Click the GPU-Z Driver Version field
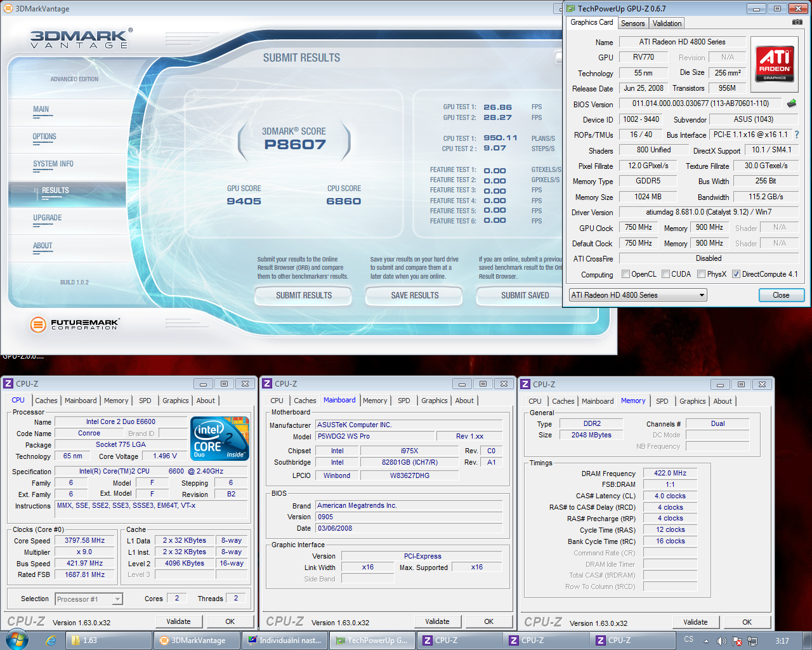The image size is (812, 650). (x=709, y=212)
